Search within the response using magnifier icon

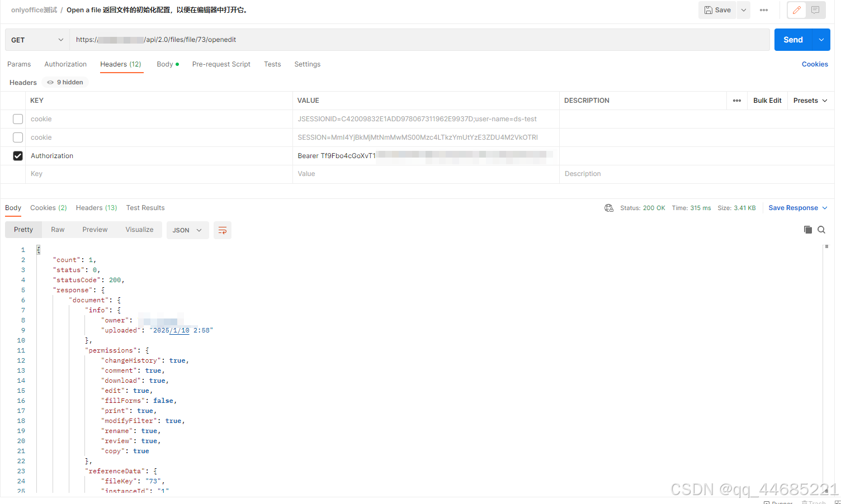pyautogui.click(x=821, y=229)
